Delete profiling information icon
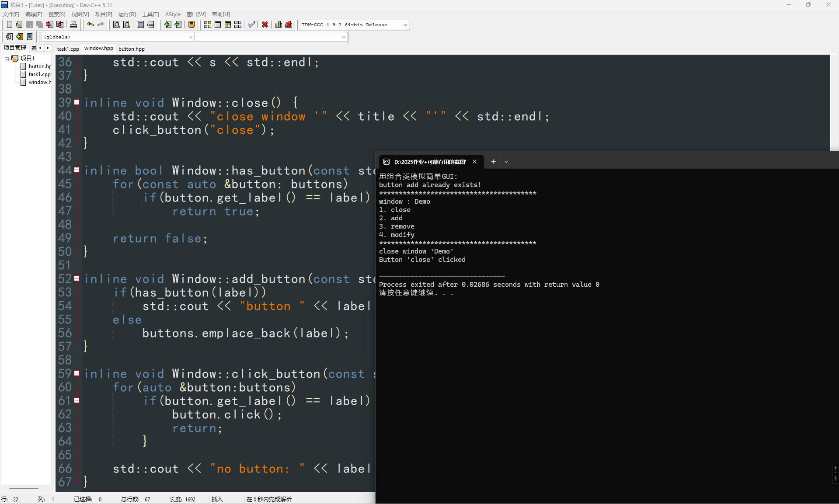839x504 pixels. pyautogui.click(x=289, y=24)
